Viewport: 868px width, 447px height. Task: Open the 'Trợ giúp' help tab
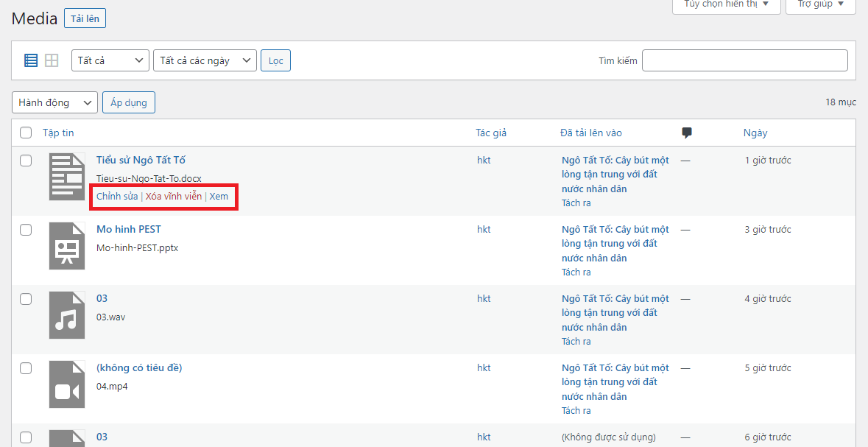pos(820,4)
